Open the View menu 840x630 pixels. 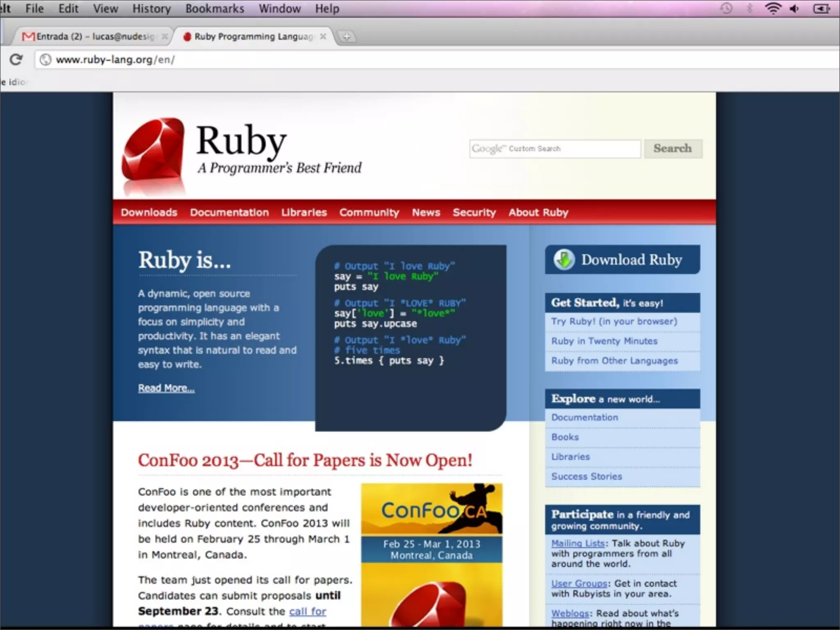point(105,9)
